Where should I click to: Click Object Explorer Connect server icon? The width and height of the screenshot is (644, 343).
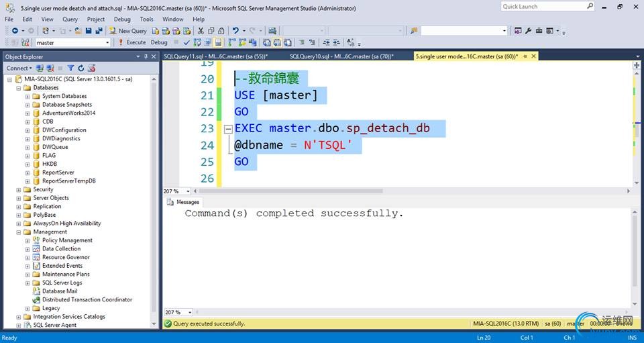[x=40, y=68]
